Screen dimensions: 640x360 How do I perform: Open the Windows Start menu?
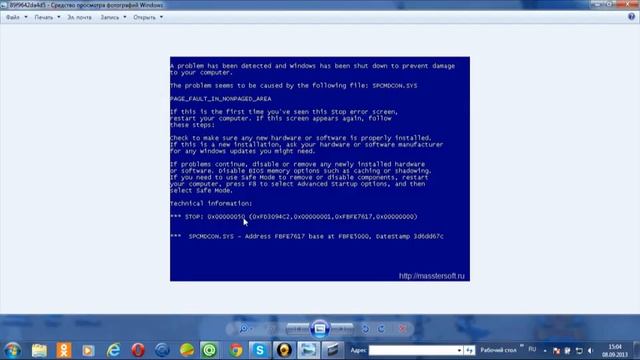click(x=13, y=350)
